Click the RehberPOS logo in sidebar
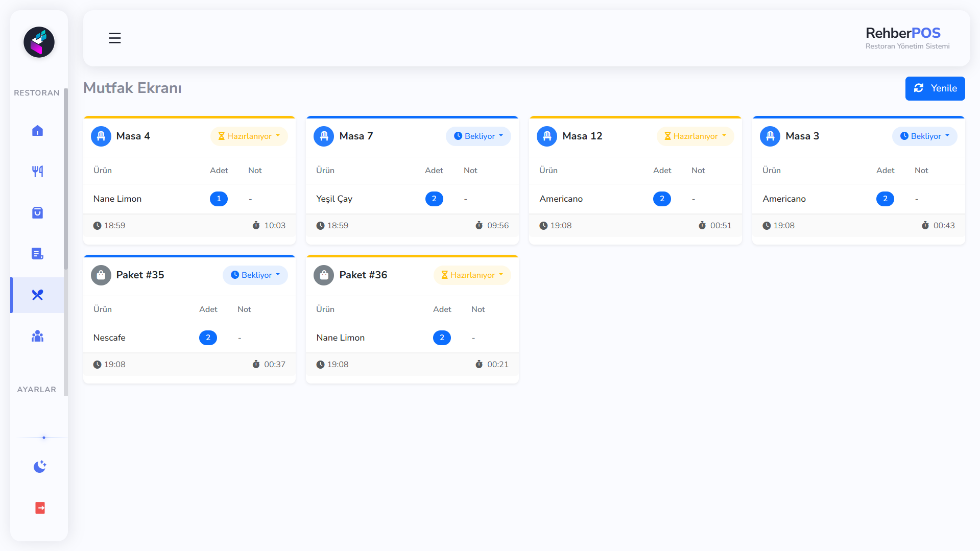The image size is (980, 551). [x=39, y=42]
